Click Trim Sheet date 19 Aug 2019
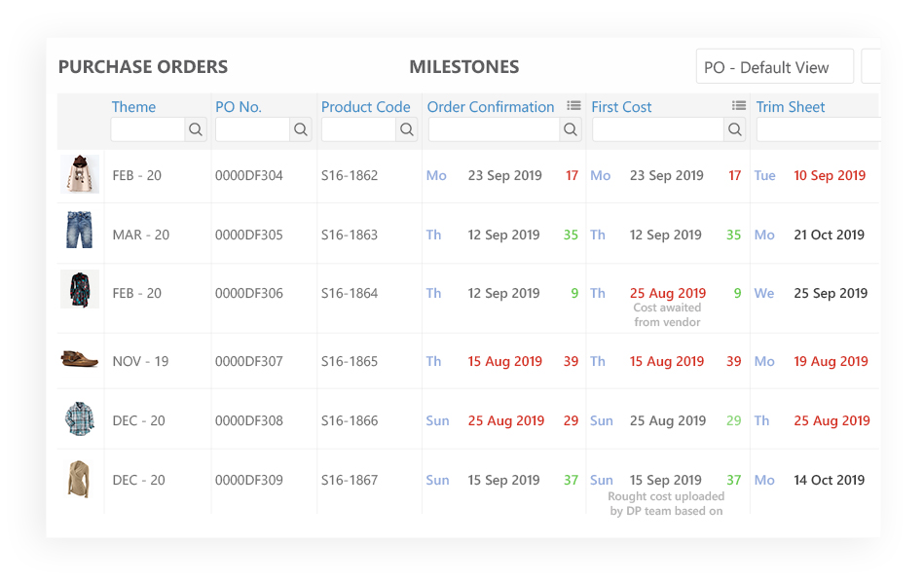 pyautogui.click(x=831, y=362)
